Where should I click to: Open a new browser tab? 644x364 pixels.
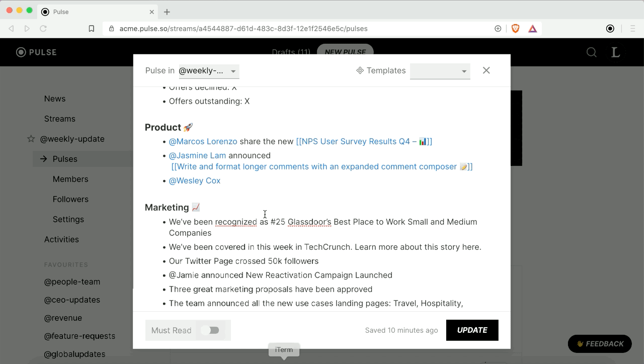coord(167,12)
